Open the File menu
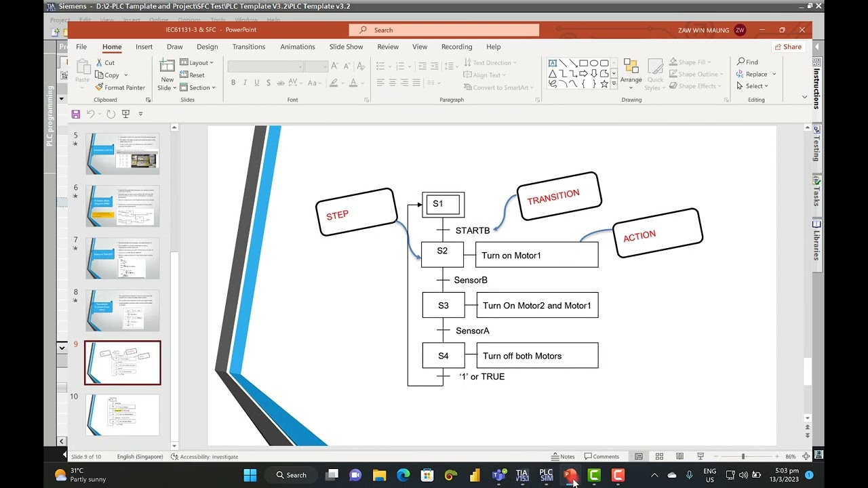This screenshot has height=488, width=868. click(x=81, y=47)
